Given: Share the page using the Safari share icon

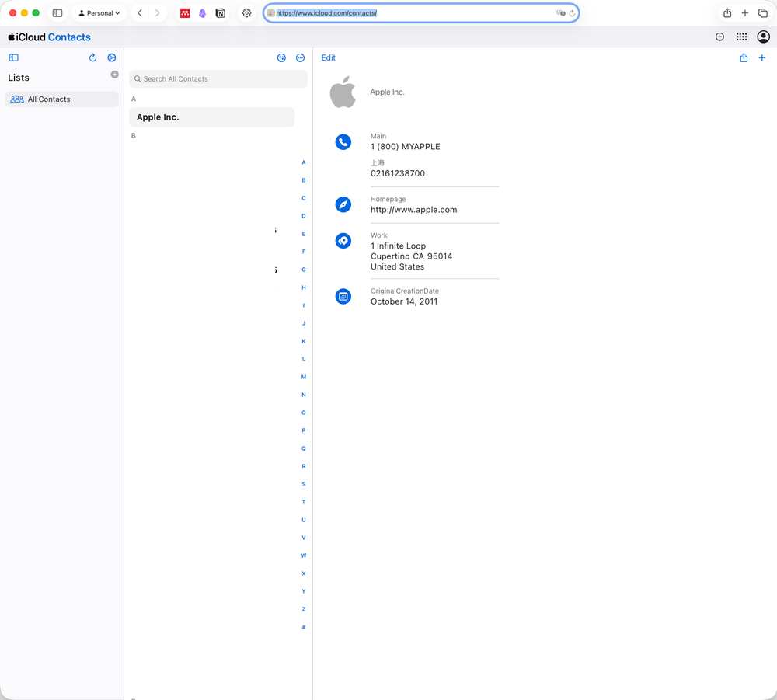Looking at the screenshot, I should click(727, 13).
